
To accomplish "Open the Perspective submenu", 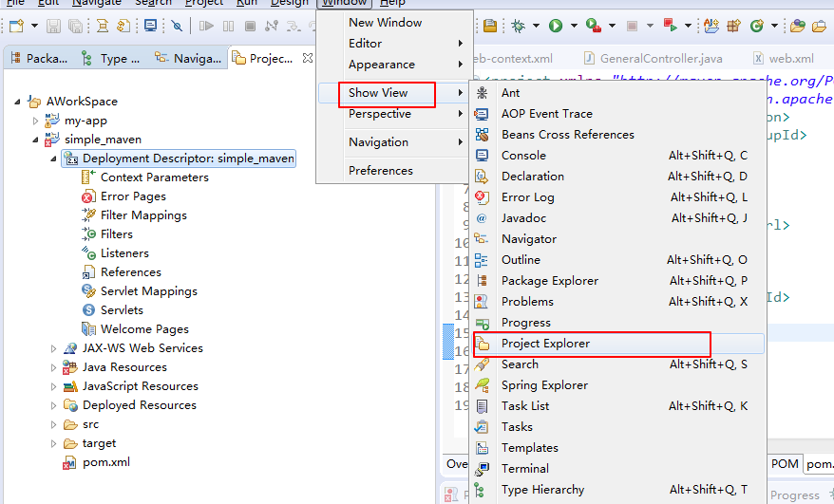I will tap(392, 114).
